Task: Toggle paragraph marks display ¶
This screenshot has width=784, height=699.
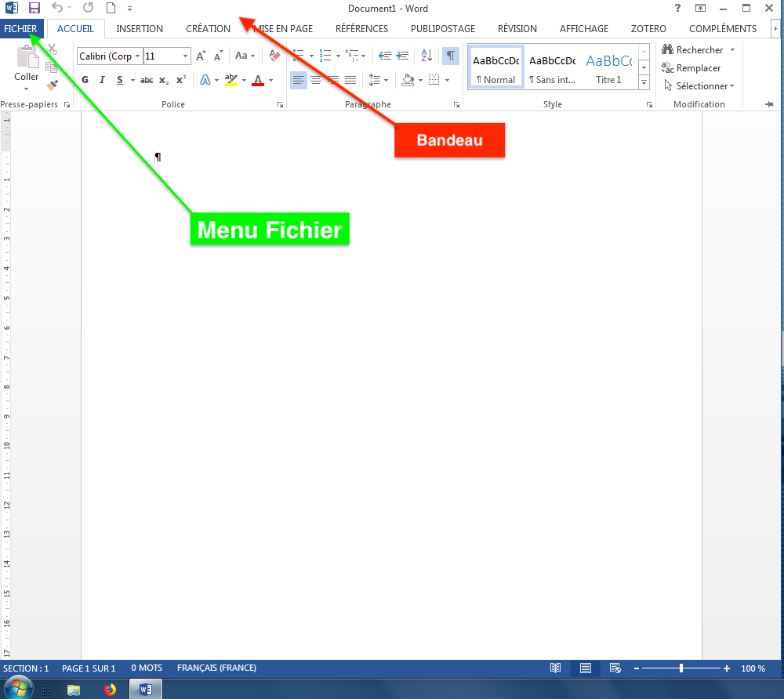Action: pyautogui.click(x=451, y=56)
